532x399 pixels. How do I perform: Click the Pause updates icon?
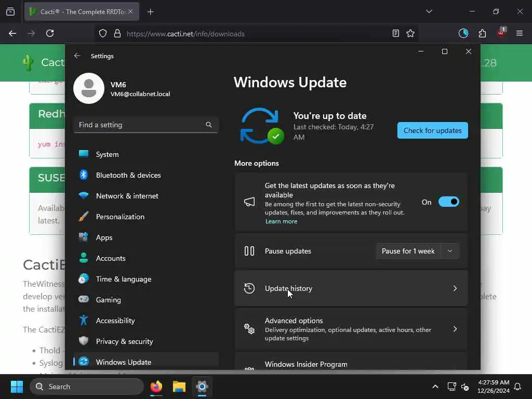(249, 251)
